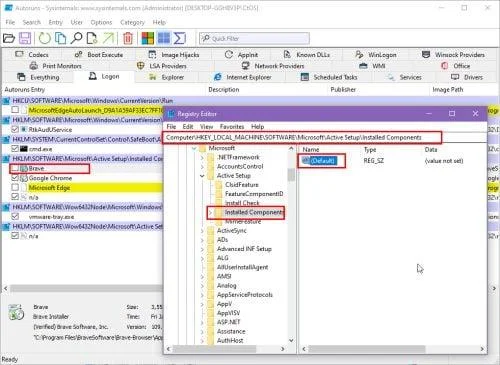Select the ClsidFeature registry key
The image size is (500, 365).
[x=242, y=185]
